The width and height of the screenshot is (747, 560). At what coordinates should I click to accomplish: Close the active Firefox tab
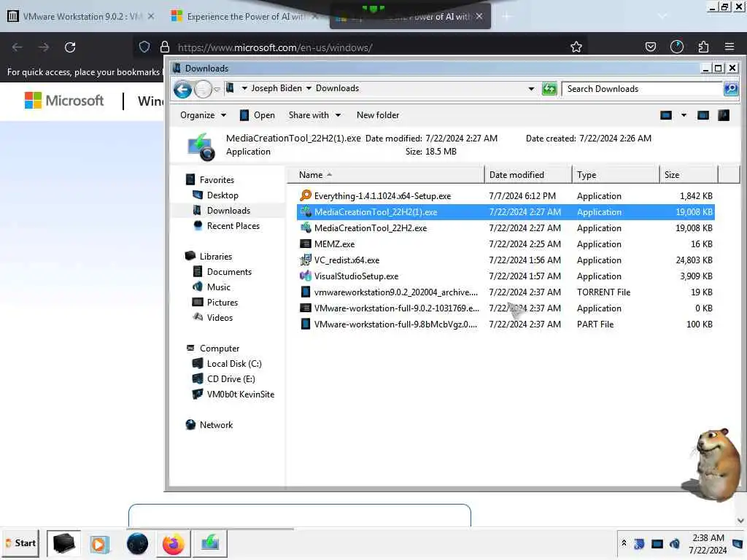point(479,16)
